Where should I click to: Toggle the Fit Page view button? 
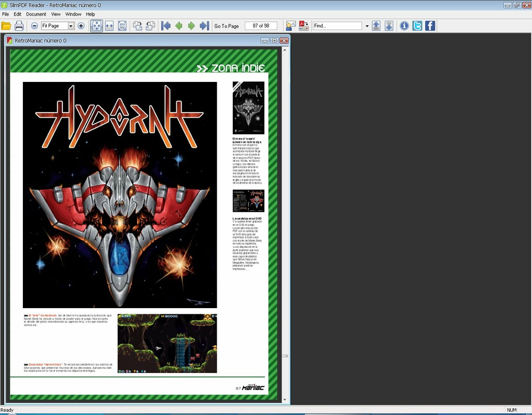(96, 26)
